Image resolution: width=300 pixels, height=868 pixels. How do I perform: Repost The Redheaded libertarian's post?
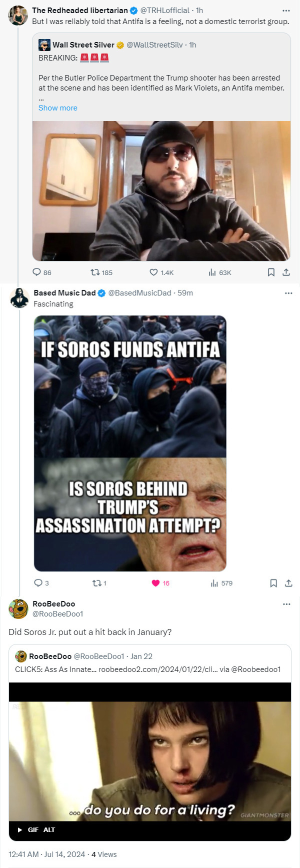click(95, 272)
